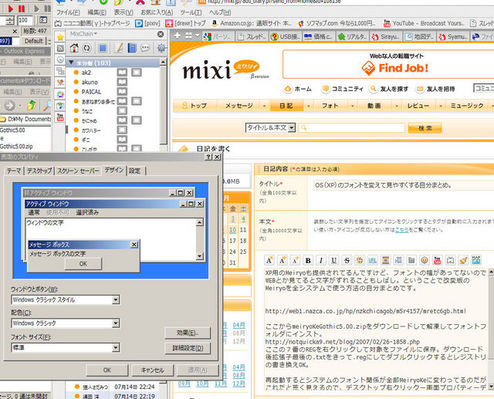Open the gear settings icon in MixChan
This screenshot has width=494, height=399.
point(162,48)
